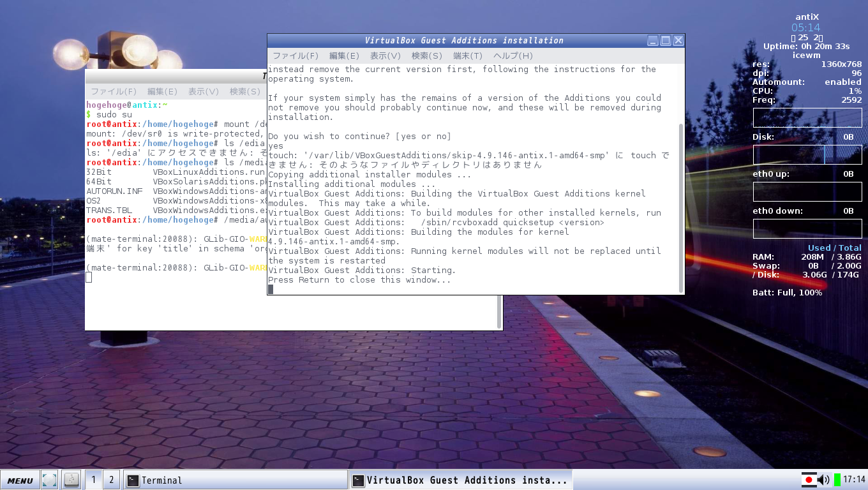Click the USB unplug drive icon
This screenshot has height=490, width=868.
tap(71, 480)
